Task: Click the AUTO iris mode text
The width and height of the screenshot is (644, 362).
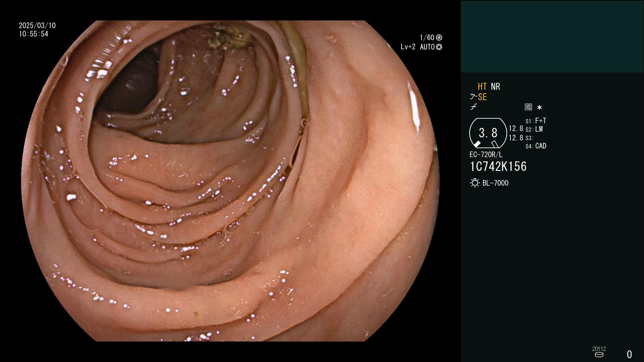Action: click(427, 47)
